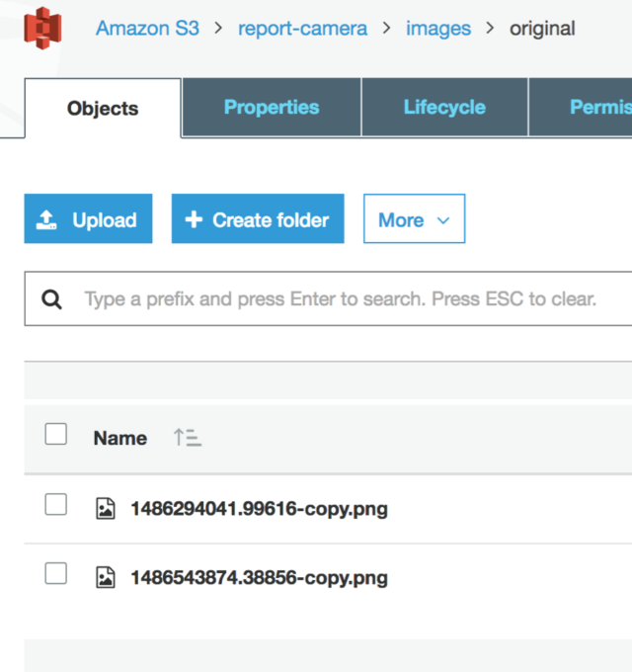The width and height of the screenshot is (632, 672).
Task: Toggle the select-all checkbox beside Name
Action: 55,434
